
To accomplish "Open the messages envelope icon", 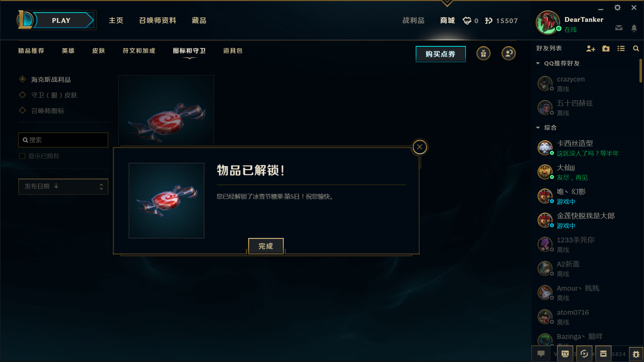I will click(x=619, y=28).
